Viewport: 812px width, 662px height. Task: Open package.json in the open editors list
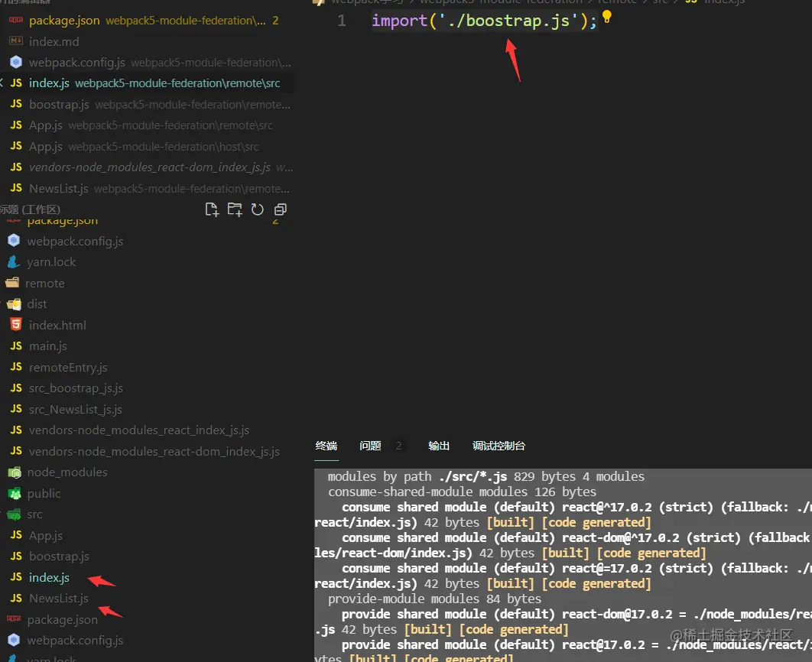pos(147,21)
